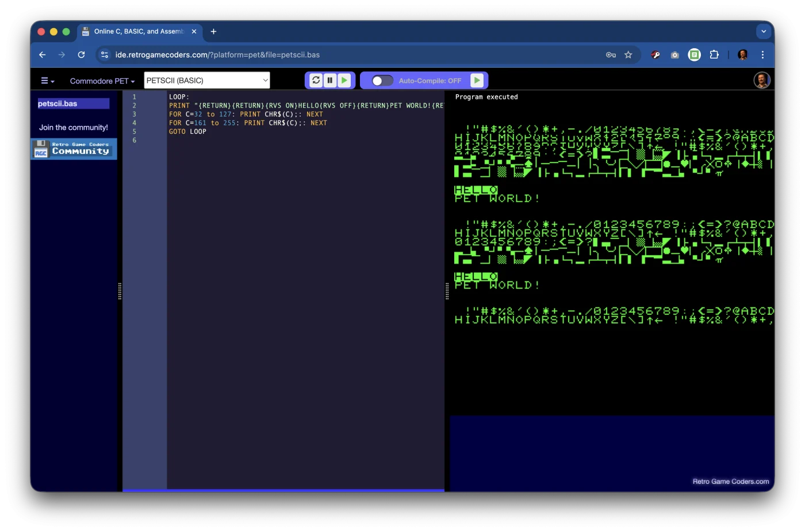
Task: Open saved passwords key icon
Action: [x=611, y=55]
